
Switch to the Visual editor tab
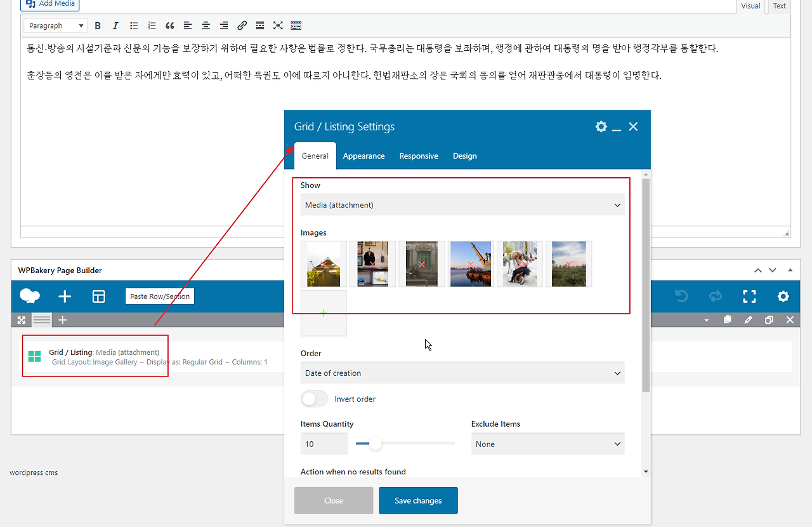(750, 6)
